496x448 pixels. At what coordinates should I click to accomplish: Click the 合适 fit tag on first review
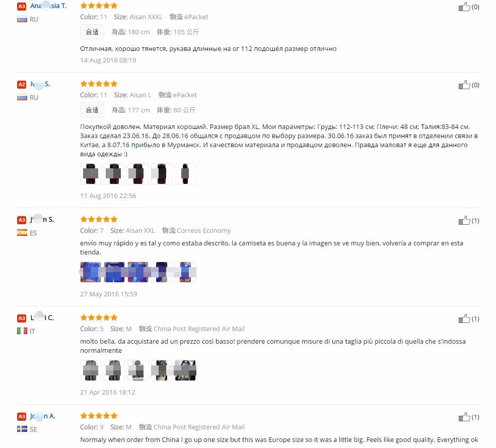click(x=92, y=32)
